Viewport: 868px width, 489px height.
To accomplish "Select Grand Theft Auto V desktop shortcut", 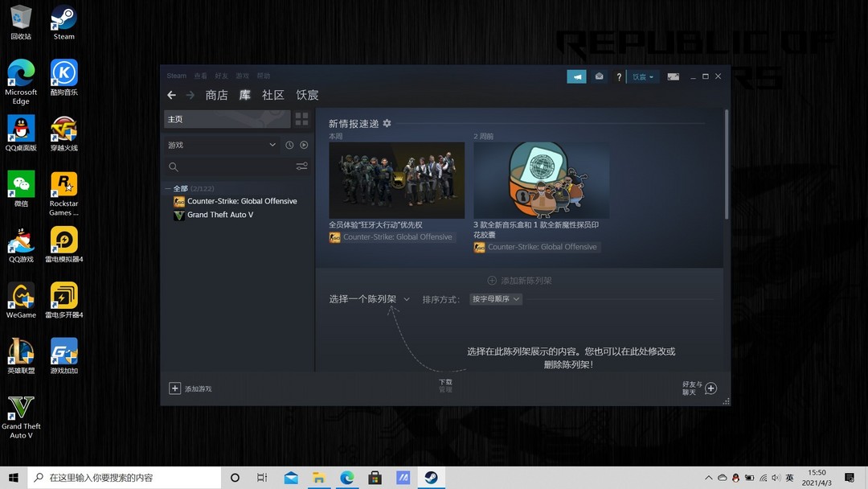I will [x=21, y=417].
